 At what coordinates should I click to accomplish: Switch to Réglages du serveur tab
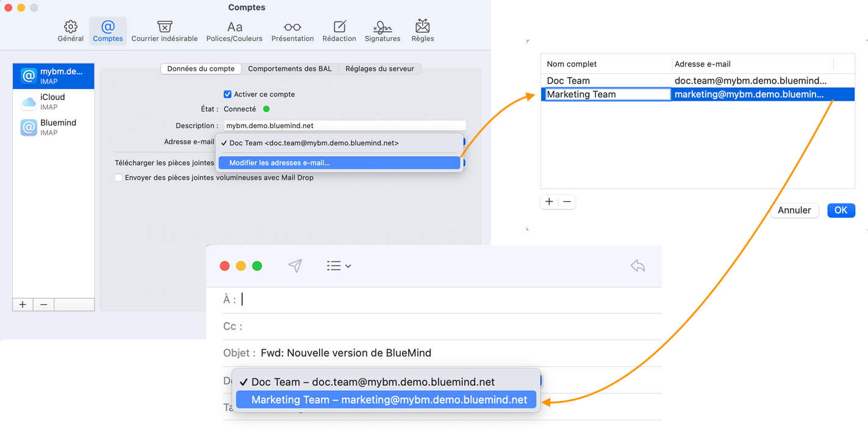tap(379, 69)
